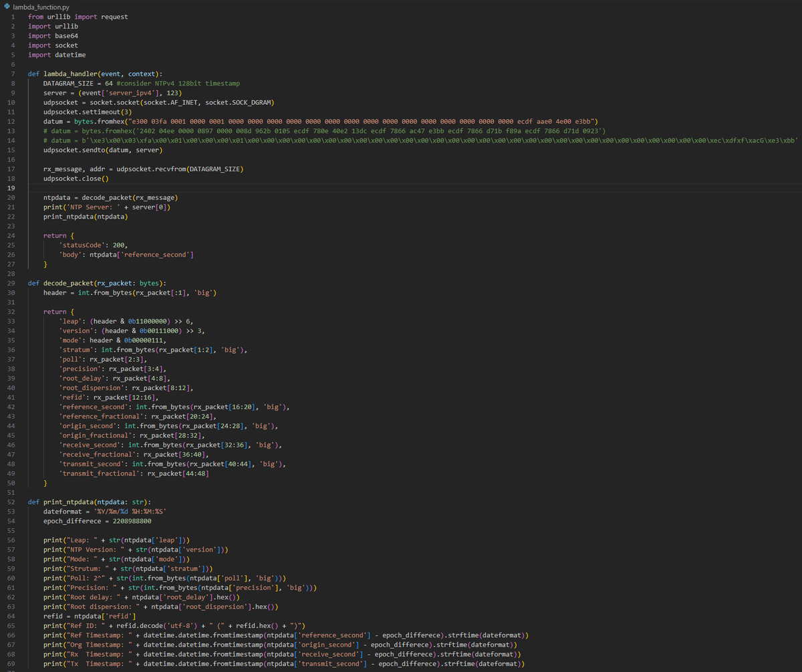Viewport: 802px width, 672px height.
Task: Click '"Strutum: "' print string on line 59
Action: click(x=88, y=568)
